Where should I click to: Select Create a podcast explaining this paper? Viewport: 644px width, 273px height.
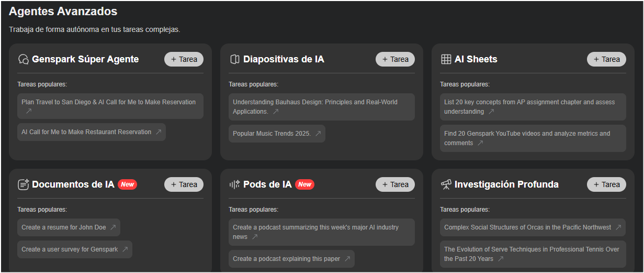coord(291,259)
